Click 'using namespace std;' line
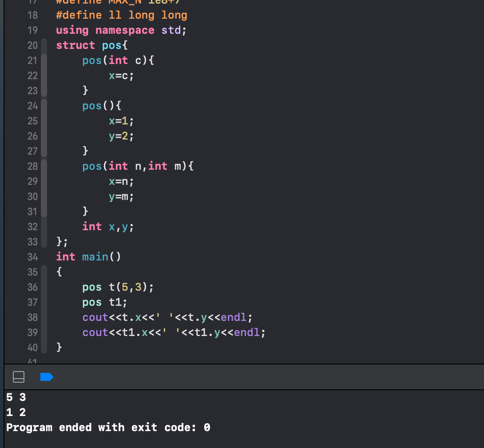 tap(121, 30)
